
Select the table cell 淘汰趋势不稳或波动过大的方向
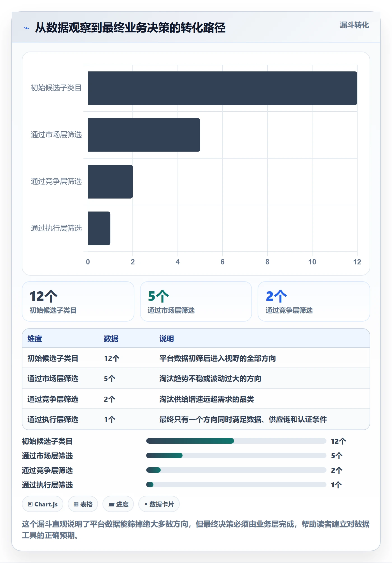tap(210, 378)
